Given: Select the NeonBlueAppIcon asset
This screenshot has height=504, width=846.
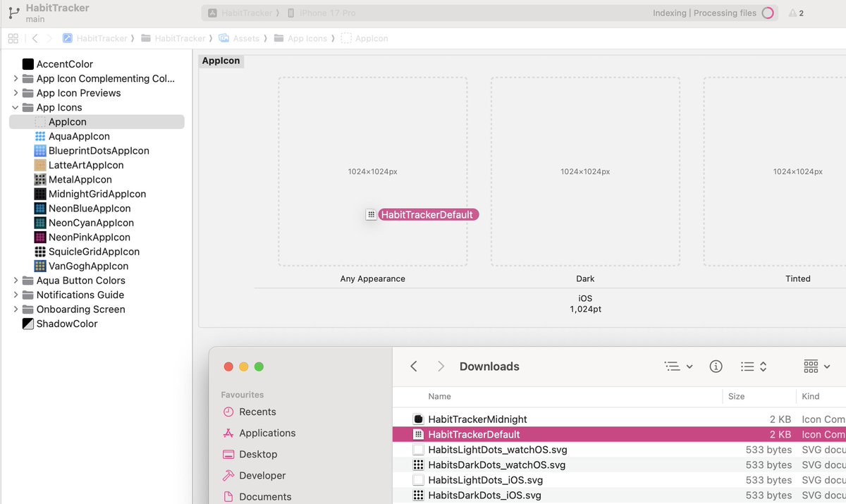Looking at the screenshot, I should [x=82, y=209].
